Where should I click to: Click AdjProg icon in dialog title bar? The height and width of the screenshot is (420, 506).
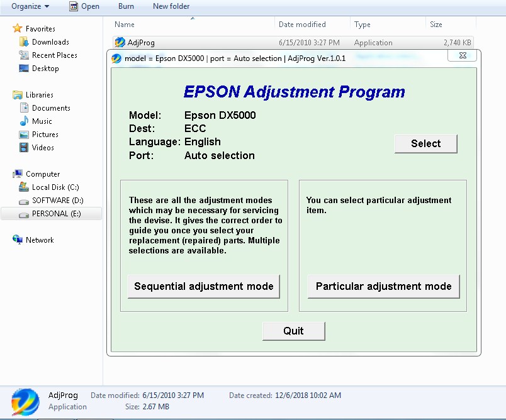pos(116,58)
